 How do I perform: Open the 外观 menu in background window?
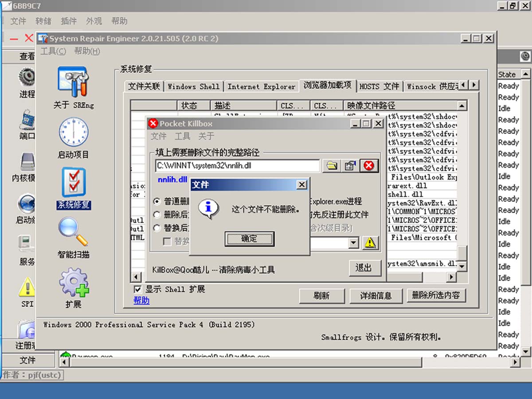pyautogui.click(x=94, y=21)
